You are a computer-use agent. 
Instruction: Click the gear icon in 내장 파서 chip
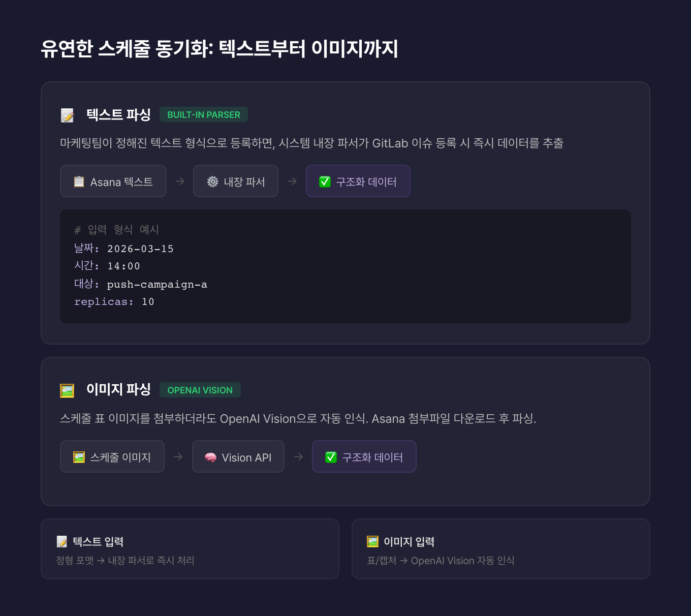(212, 181)
